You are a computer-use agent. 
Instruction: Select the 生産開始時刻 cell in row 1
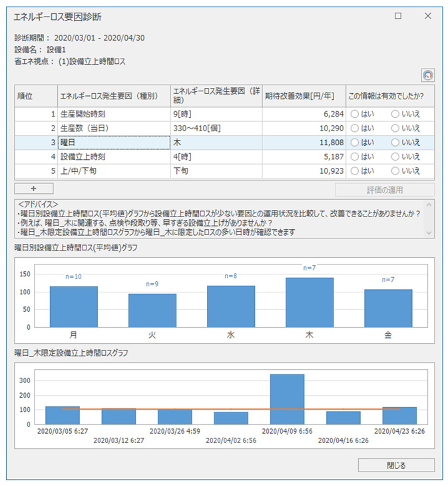(x=113, y=114)
